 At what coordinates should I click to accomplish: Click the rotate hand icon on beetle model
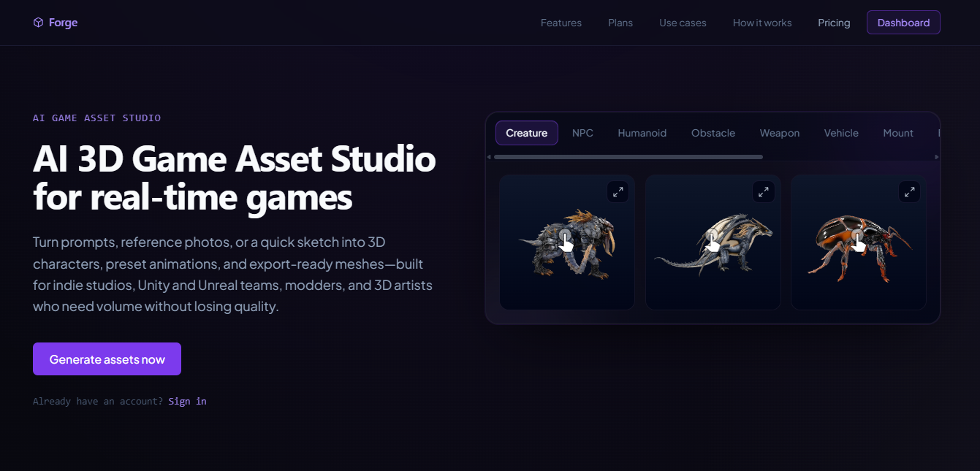858,240
